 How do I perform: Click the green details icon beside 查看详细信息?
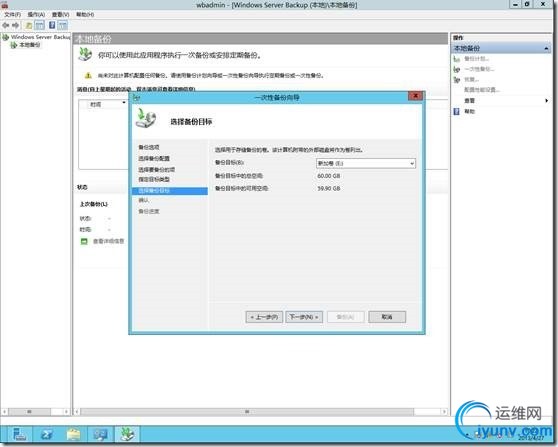[84, 241]
